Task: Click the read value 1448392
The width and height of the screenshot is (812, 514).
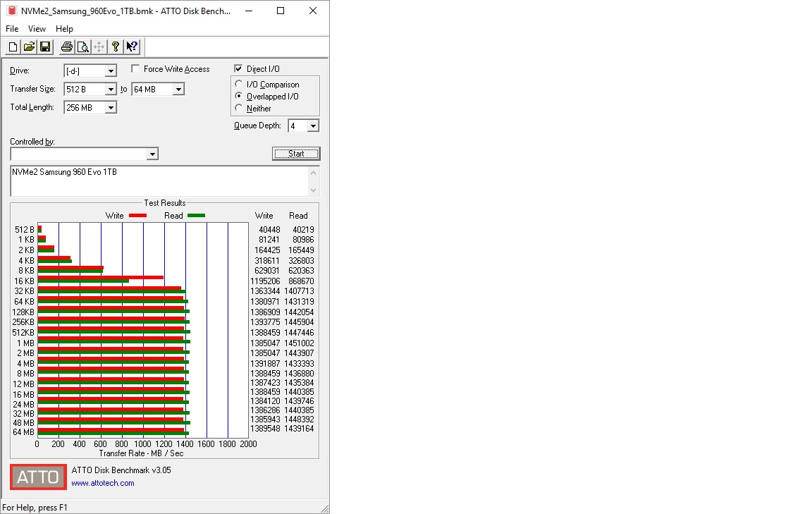Action: (299, 420)
